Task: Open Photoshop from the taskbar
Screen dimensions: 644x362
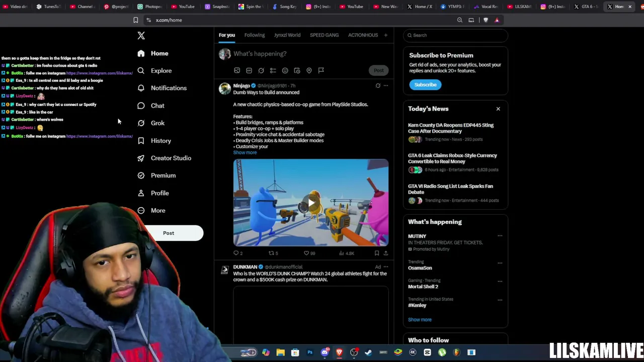Action: pos(310,352)
